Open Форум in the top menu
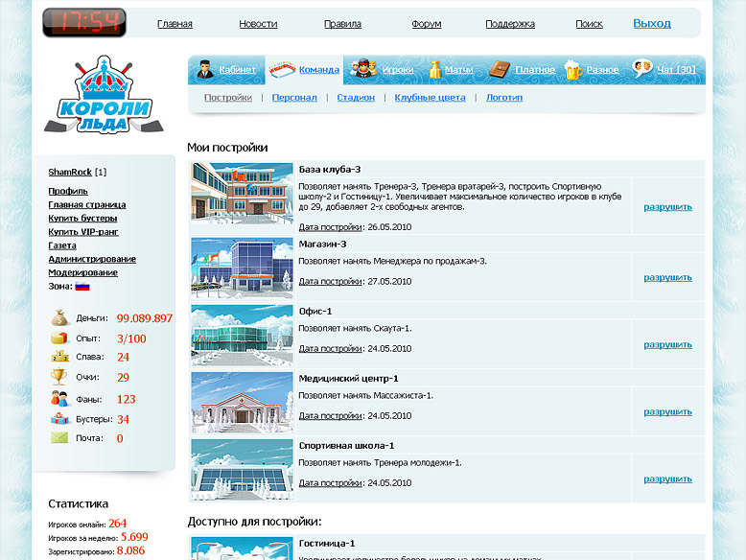This screenshot has width=746, height=560. click(x=427, y=24)
